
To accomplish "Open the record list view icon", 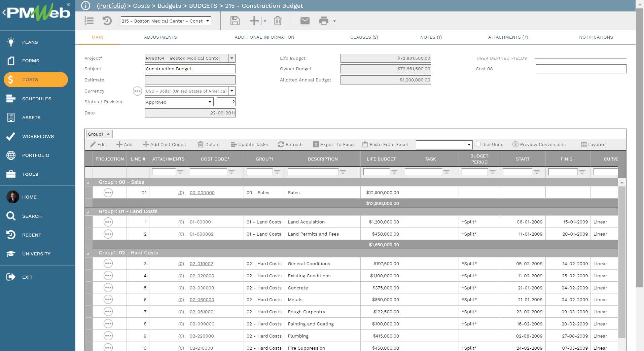I will click(89, 21).
